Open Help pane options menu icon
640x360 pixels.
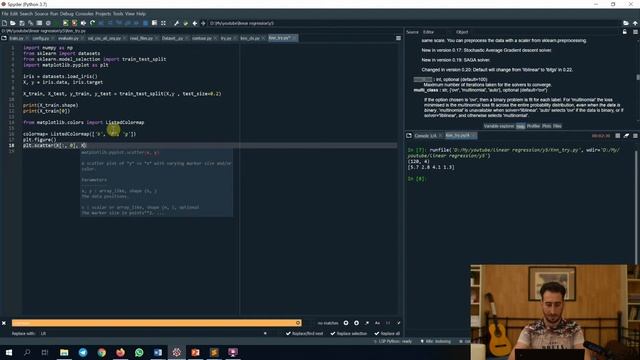(635, 32)
